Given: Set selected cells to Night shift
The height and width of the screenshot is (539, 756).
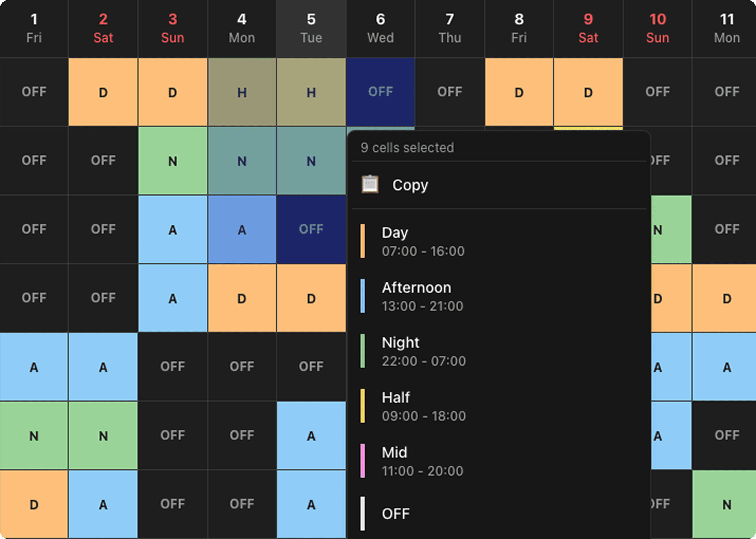Looking at the screenshot, I should click(423, 351).
